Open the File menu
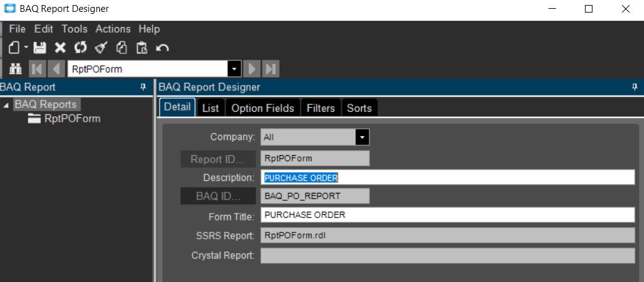The height and width of the screenshot is (282, 644). 17,29
